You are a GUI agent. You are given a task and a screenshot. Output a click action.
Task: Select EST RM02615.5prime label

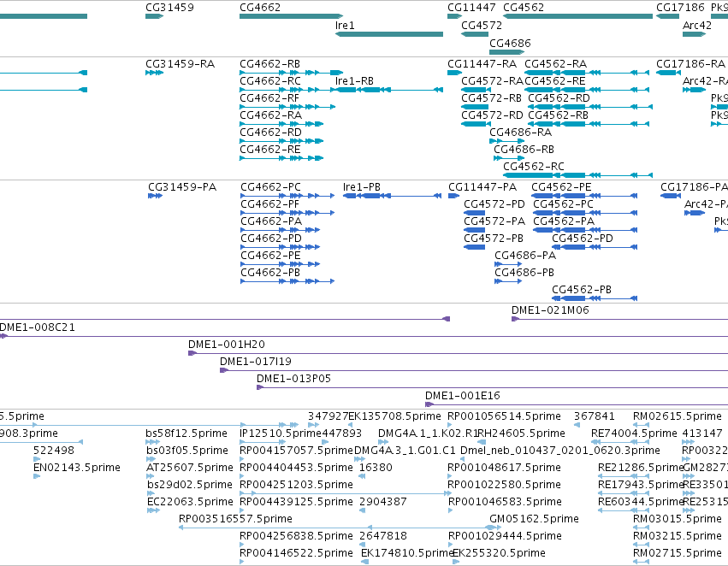coord(677,416)
